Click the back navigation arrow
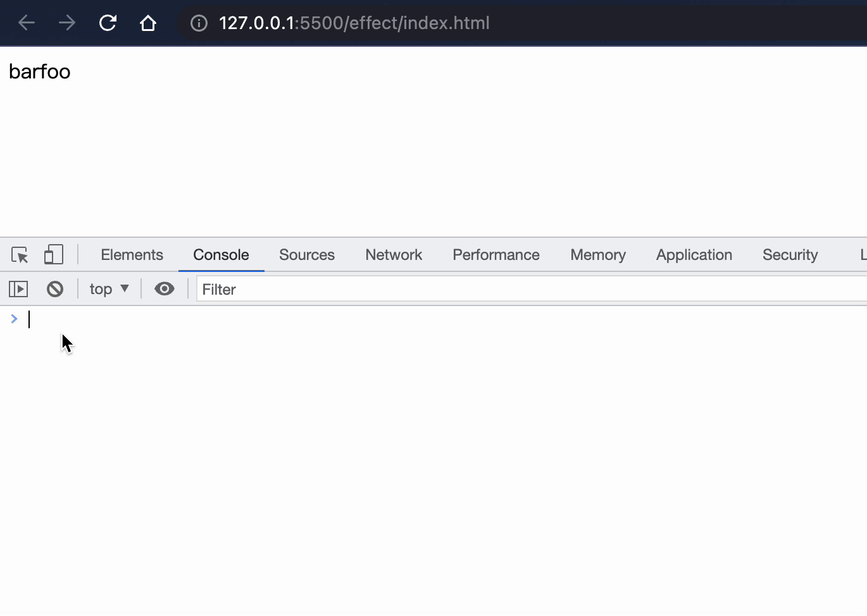Image resolution: width=867 pixels, height=616 pixels. click(x=26, y=23)
